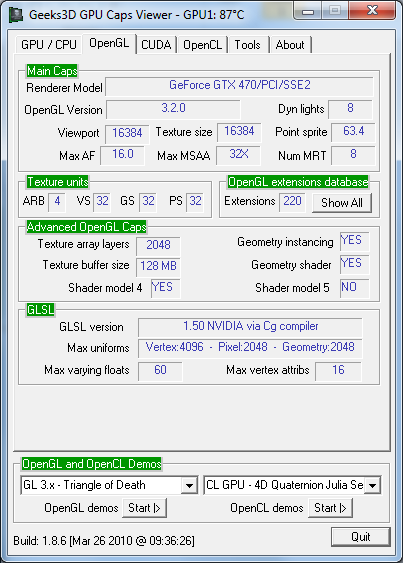This screenshot has width=403, height=563.
Task: Click the Renderer Model field GeForce GTX 470
Action: [240, 87]
